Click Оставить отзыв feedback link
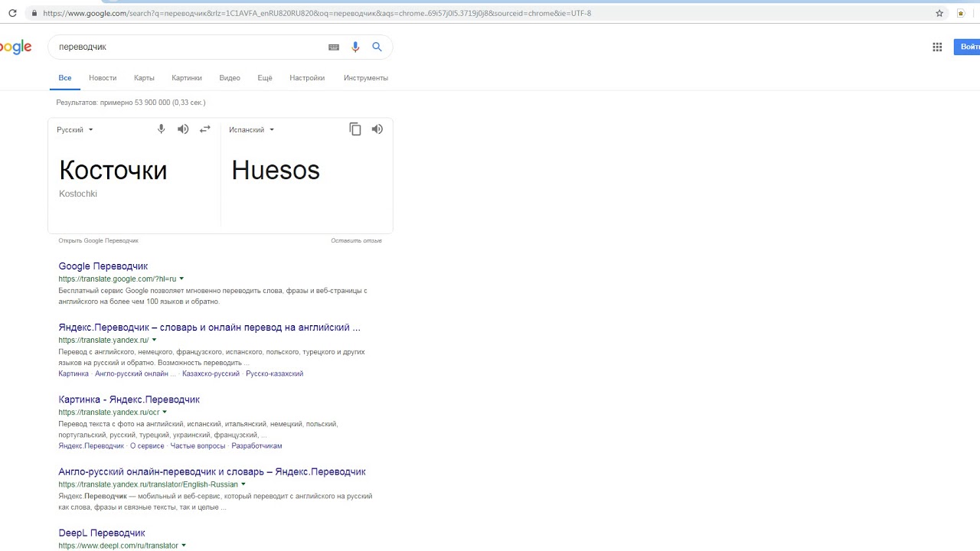 [x=356, y=240]
